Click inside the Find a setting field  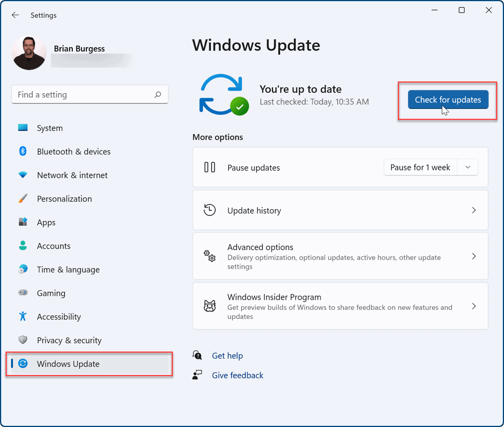click(x=79, y=95)
